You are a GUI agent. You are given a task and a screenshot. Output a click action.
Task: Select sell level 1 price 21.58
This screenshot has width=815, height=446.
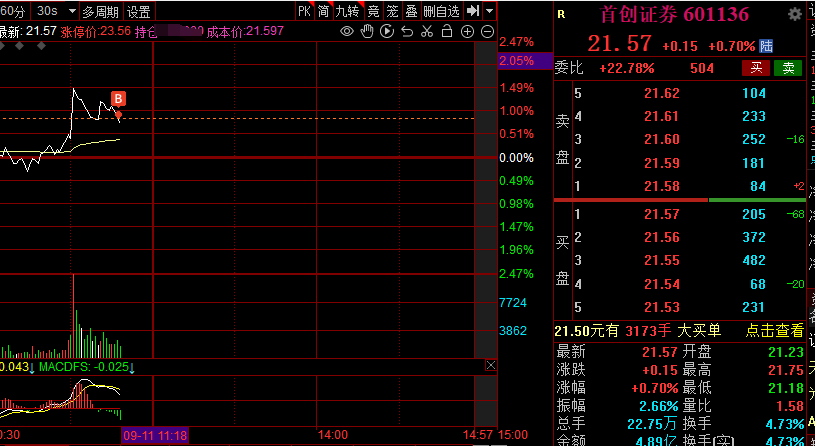(662, 186)
